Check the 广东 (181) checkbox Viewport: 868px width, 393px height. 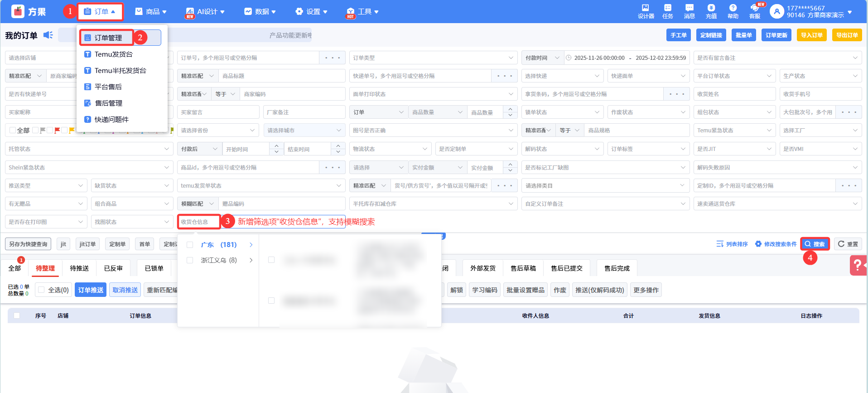coord(190,245)
